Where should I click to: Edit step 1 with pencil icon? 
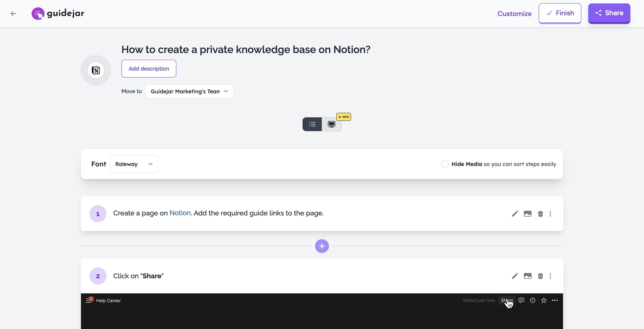pyautogui.click(x=515, y=214)
